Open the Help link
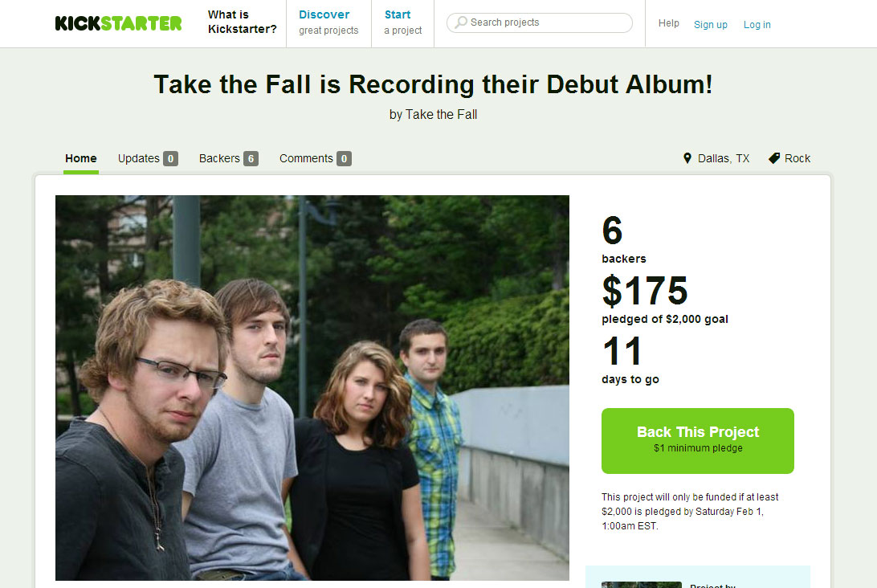The width and height of the screenshot is (877, 588). 668,23
